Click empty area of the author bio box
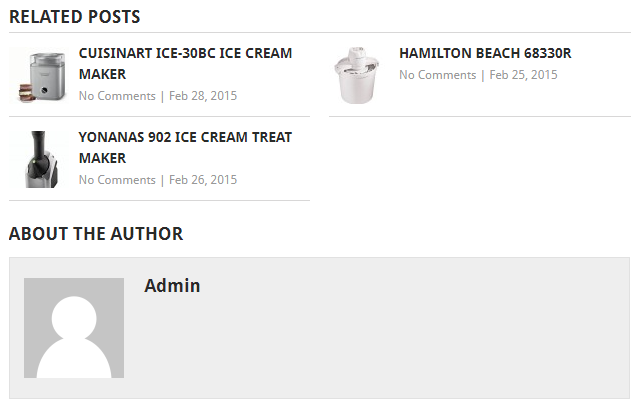 pyautogui.click(x=404, y=339)
